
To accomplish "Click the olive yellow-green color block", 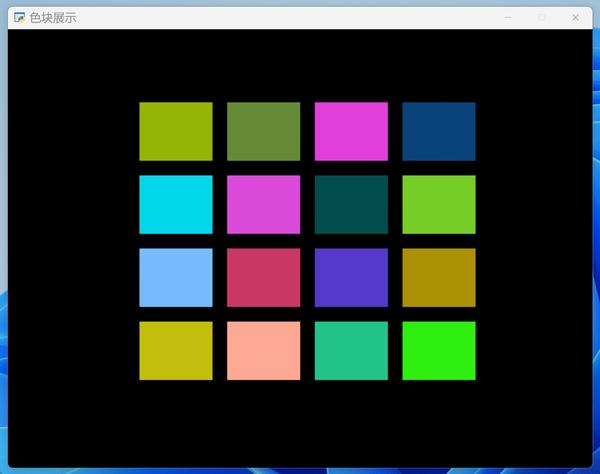I will click(x=175, y=131).
